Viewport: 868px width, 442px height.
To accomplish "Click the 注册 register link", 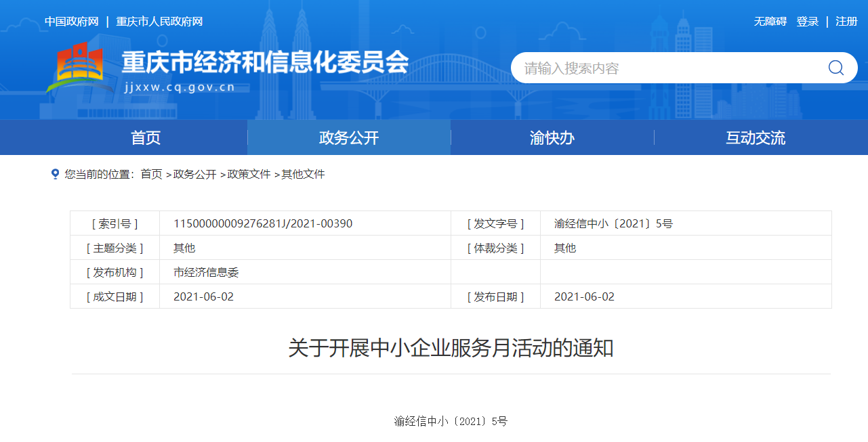I will tap(846, 22).
